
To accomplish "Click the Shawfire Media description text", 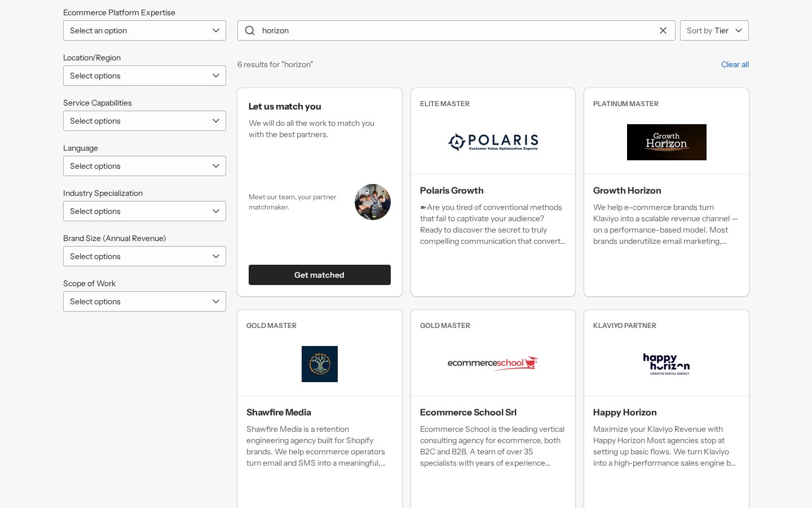I will point(316,446).
